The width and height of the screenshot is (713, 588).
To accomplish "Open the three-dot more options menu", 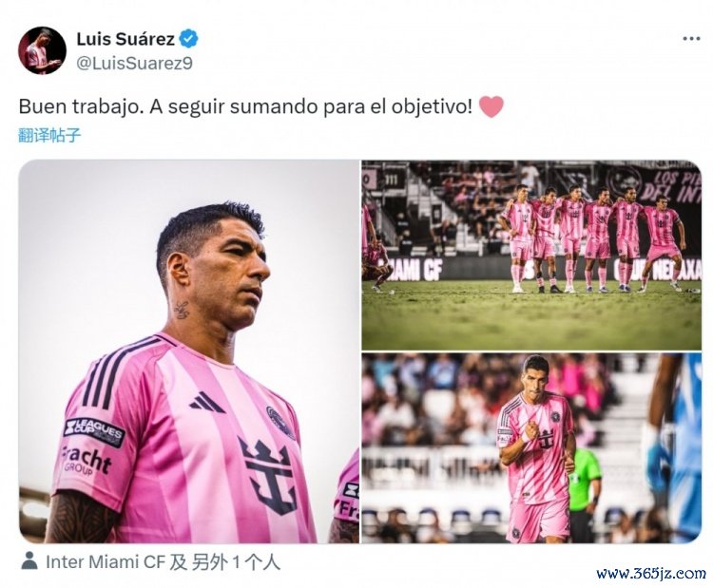I will (691, 39).
